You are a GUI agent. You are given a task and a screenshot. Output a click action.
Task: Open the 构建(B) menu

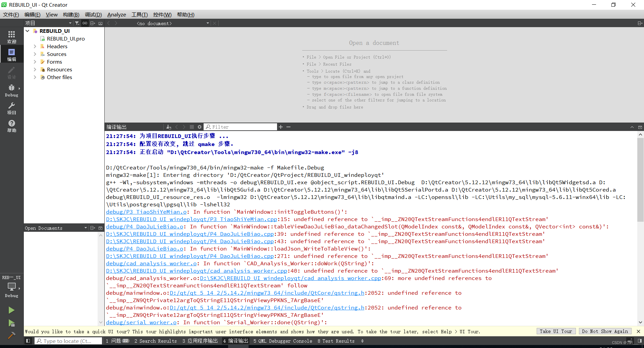pyautogui.click(x=71, y=14)
